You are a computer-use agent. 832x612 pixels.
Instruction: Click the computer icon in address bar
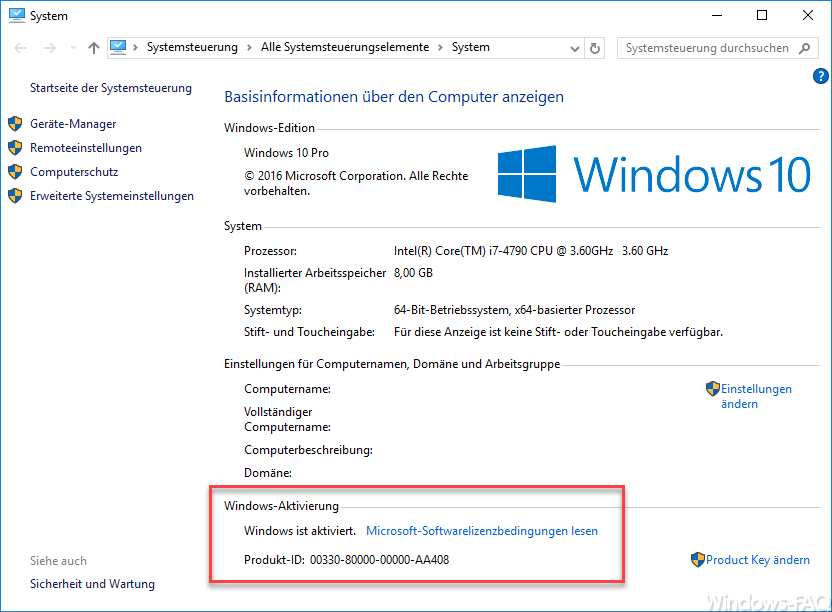(x=118, y=48)
